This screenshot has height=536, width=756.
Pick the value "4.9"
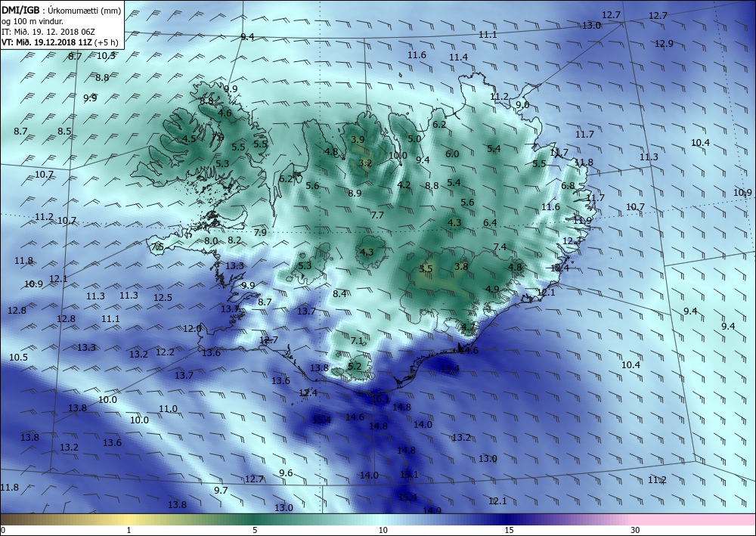click(492, 290)
